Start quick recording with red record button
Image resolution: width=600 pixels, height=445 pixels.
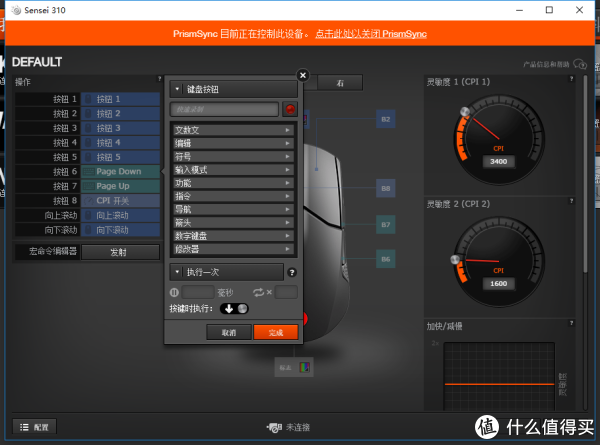click(290, 109)
